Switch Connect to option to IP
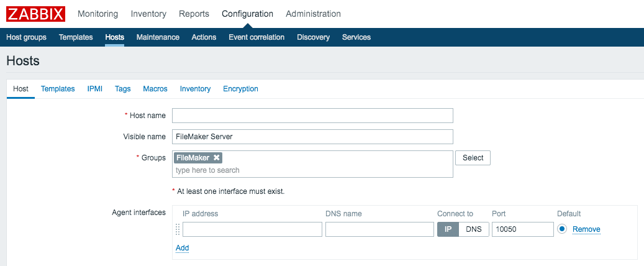This screenshot has width=644, height=266. coord(448,229)
